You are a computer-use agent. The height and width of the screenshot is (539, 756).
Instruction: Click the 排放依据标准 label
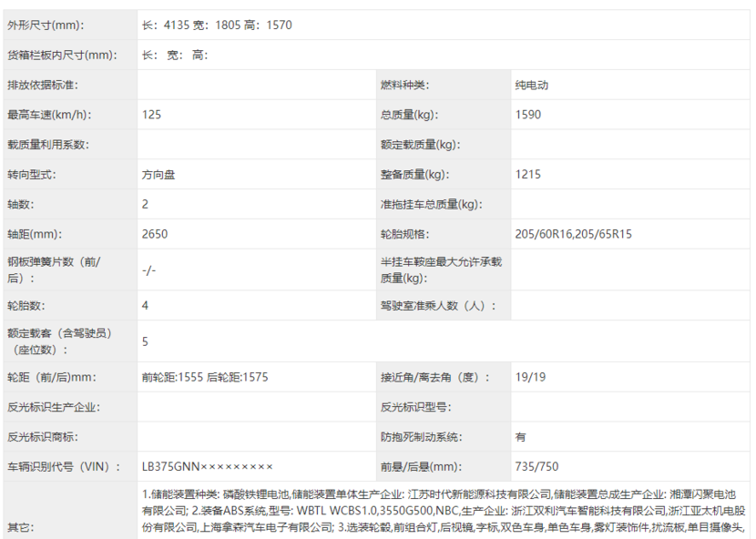pos(43,85)
